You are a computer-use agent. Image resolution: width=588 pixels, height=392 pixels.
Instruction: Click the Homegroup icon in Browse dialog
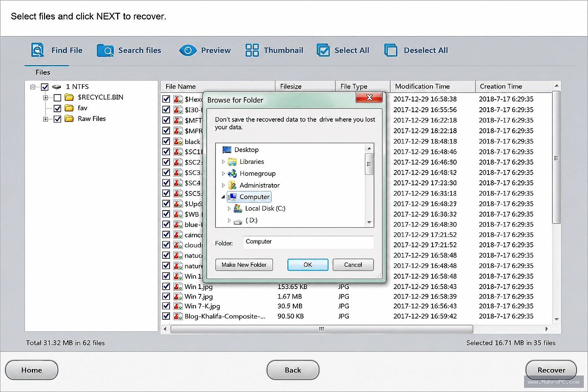(x=232, y=173)
